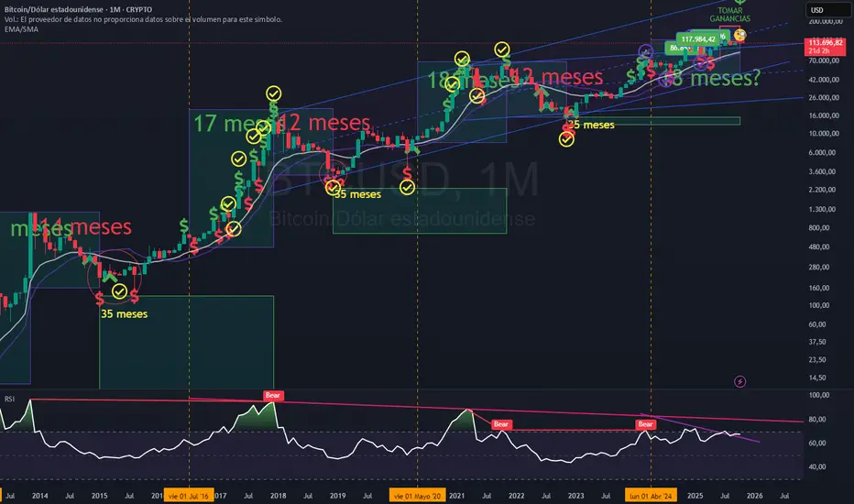The width and height of the screenshot is (854, 504).
Task: Click the TOMAR GANANCIAS text annotation
Action: point(729,15)
